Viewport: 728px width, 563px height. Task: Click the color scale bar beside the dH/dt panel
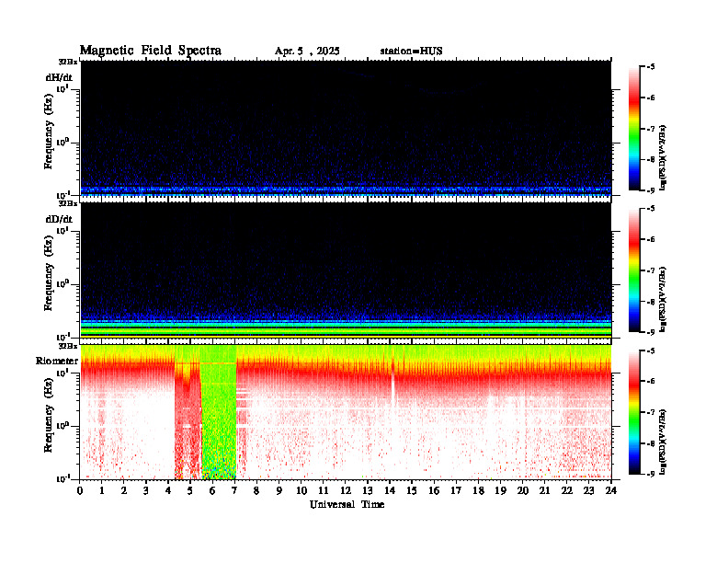click(x=634, y=129)
